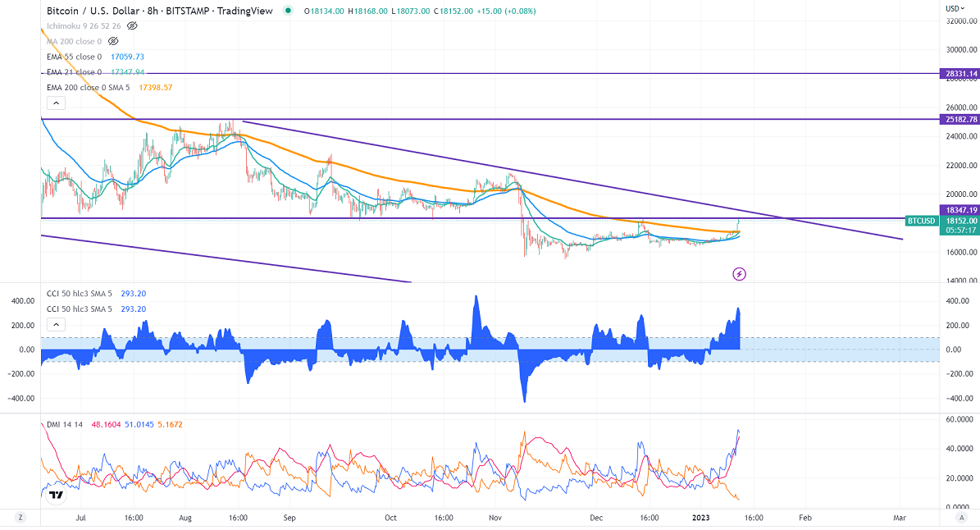Screen dimensions: 980x530
Task: Click the change value +15.00 (+0.08%)
Action: [507, 11]
